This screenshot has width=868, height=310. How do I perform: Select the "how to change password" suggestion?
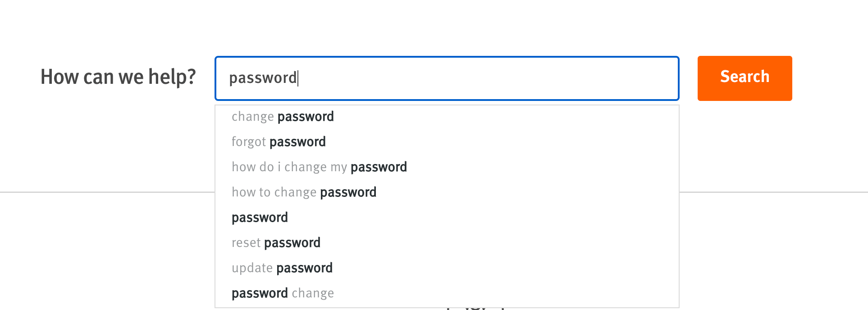pos(304,192)
